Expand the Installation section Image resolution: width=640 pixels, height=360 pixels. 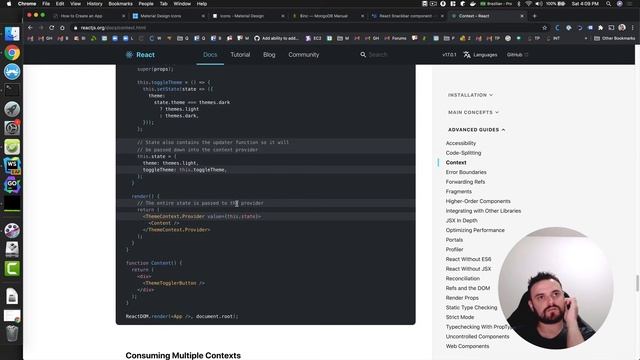point(470,95)
